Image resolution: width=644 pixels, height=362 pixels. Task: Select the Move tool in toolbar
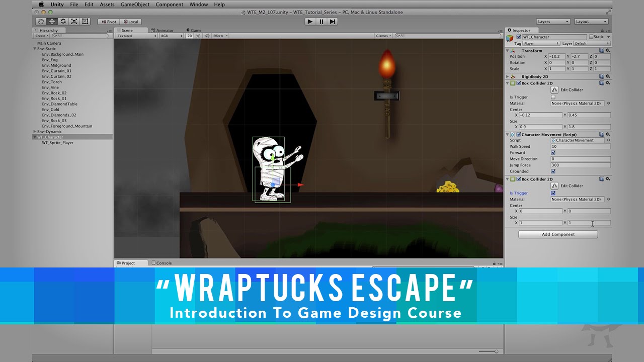pyautogui.click(x=52, y=21)
